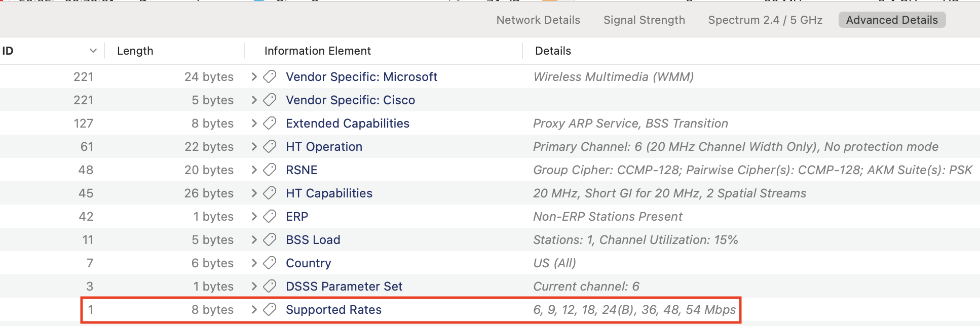Click the Information Element column header
Viewport: 980px width, 326px height.
pos(318,51)
